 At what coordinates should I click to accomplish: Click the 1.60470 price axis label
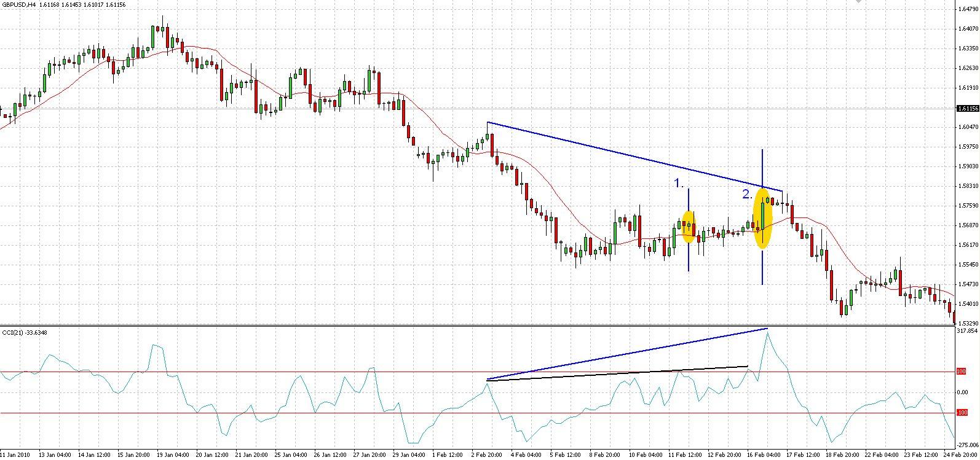(968, 127)
